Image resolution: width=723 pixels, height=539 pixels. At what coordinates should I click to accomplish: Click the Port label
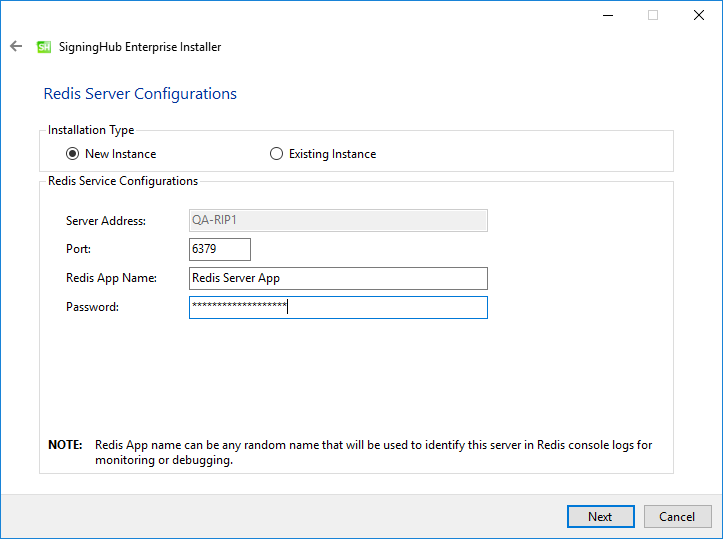78,249
